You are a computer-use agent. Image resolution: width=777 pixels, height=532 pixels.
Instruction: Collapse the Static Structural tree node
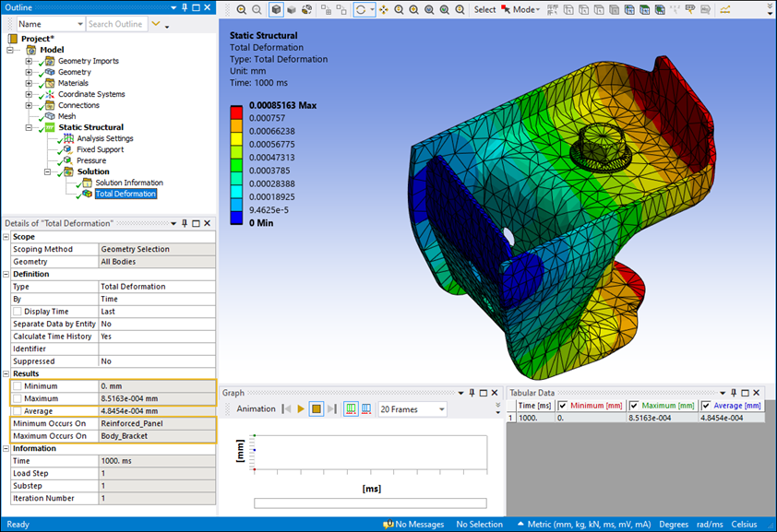pyautogui.click(x=29, y=127)
